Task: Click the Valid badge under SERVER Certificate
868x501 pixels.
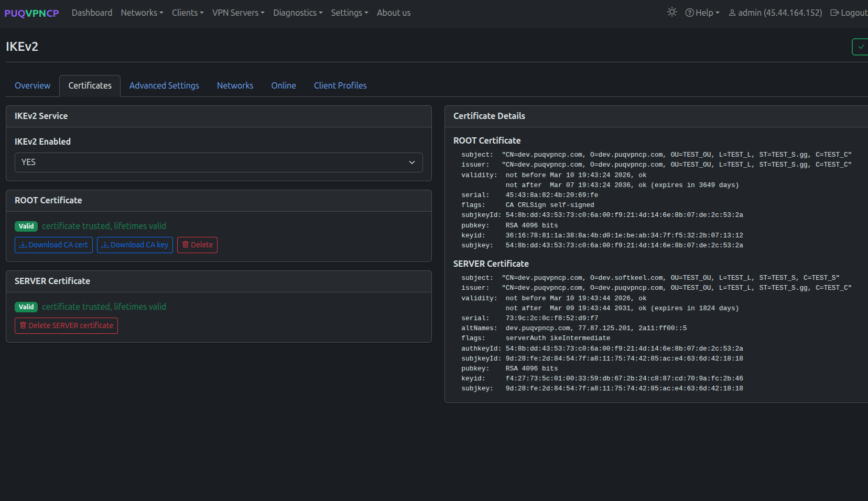Action: pos(26,307)
